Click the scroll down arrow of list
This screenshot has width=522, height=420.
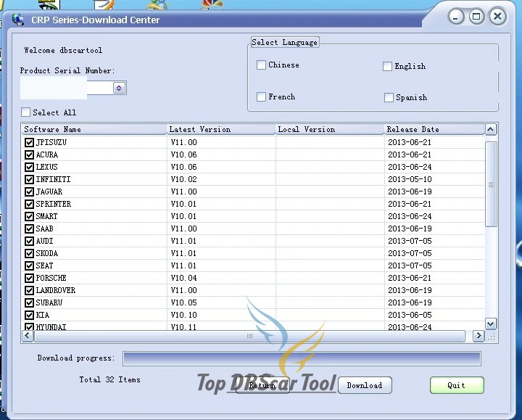tap(490, 324)
